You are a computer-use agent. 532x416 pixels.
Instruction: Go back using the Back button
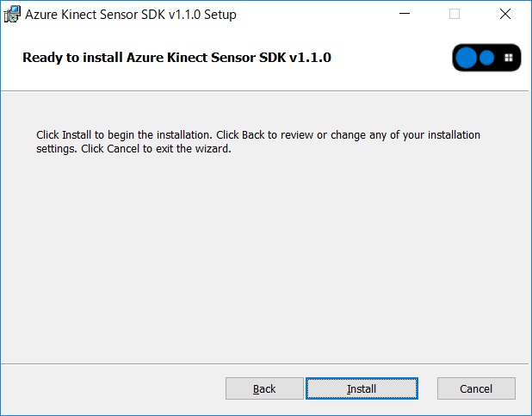coord(264,388)
